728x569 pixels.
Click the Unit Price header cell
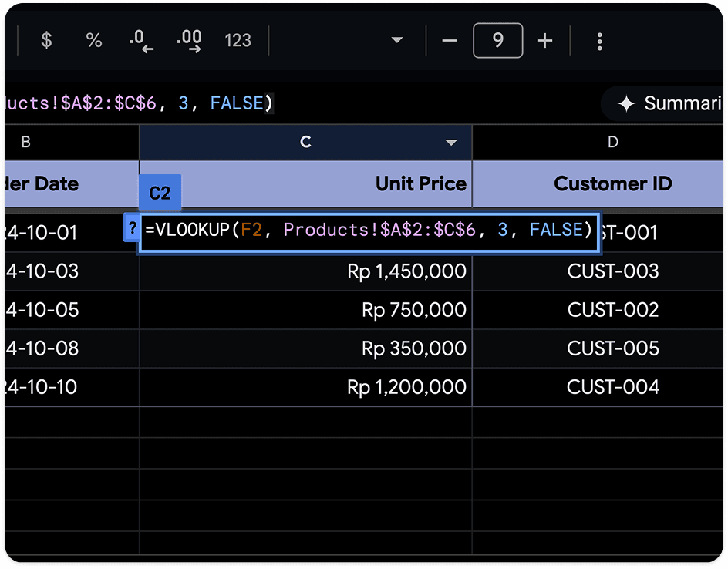[305, 183]
